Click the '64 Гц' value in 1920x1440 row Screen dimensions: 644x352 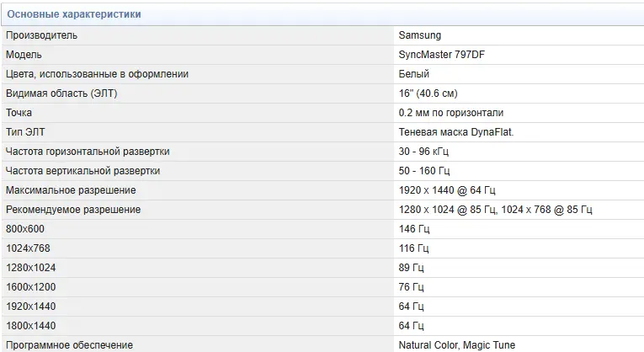tap(411, 307)
